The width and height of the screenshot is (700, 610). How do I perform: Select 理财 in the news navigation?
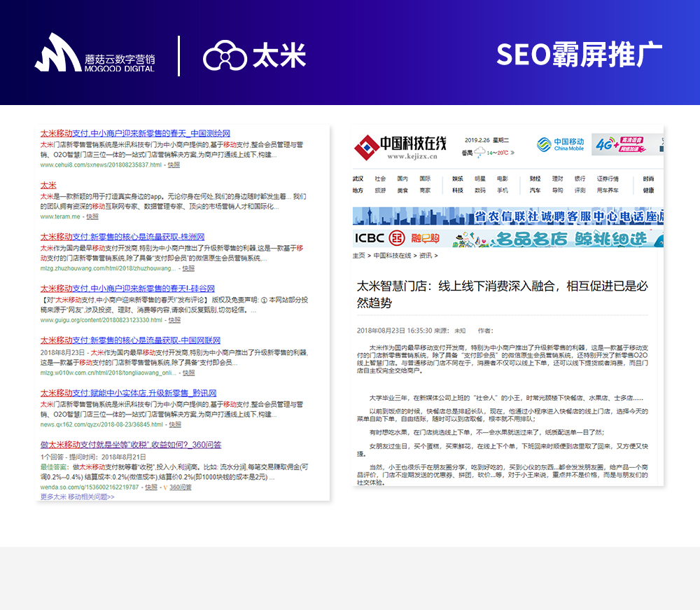[558, 179]
